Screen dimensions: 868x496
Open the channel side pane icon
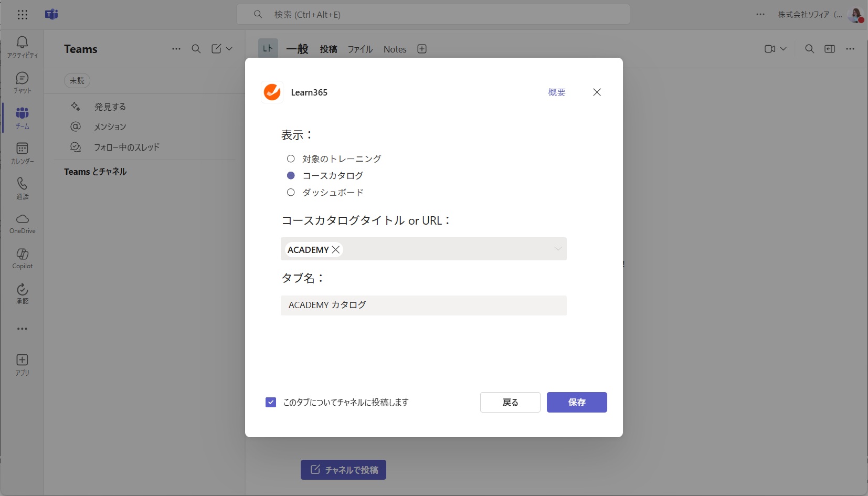point(830,49)
